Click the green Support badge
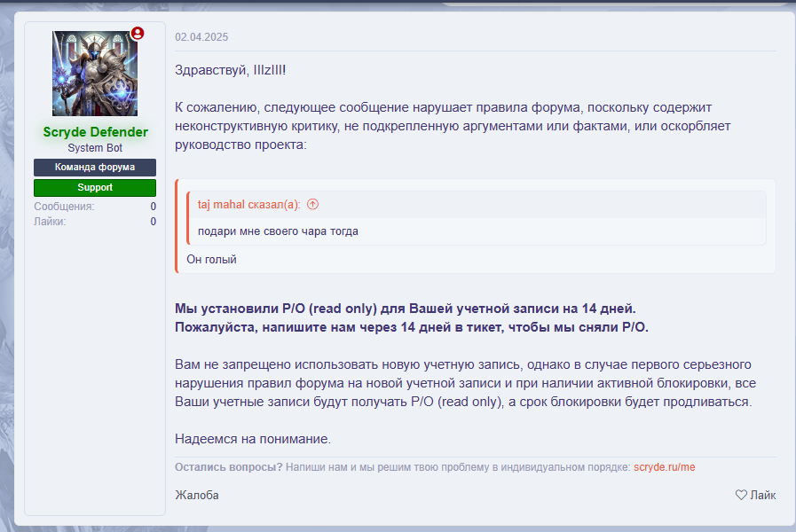 (x=95, y=187)
